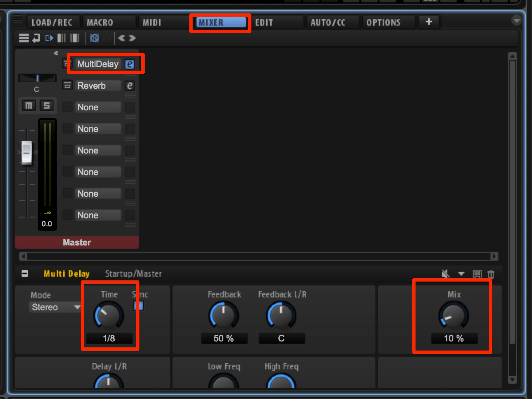This screenshot has height=399, width=532.
Task: Select the Master channel label
Action: (77, 242)
